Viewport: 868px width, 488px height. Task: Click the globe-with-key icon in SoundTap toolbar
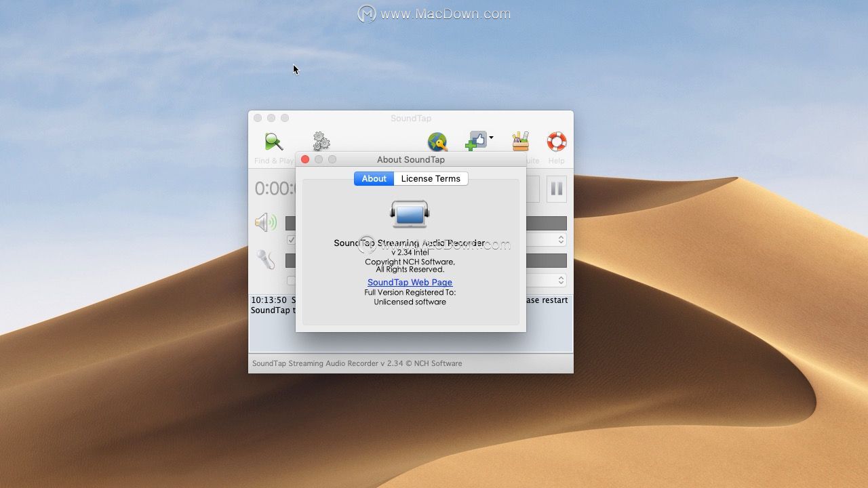437,142
